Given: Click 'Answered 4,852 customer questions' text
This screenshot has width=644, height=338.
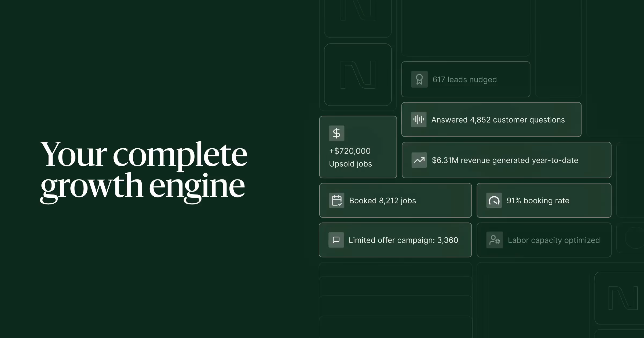Looking at the screenshot, I should click(498, 120).
